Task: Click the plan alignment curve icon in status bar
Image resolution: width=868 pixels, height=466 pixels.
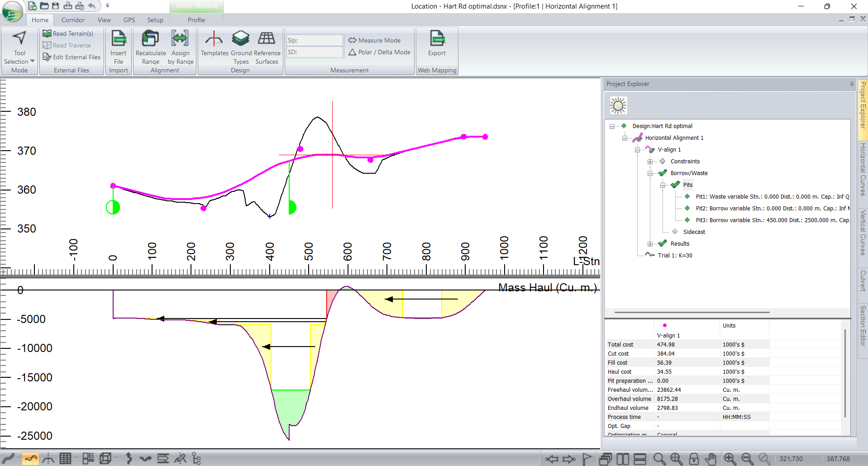Action: pos(8,459)
